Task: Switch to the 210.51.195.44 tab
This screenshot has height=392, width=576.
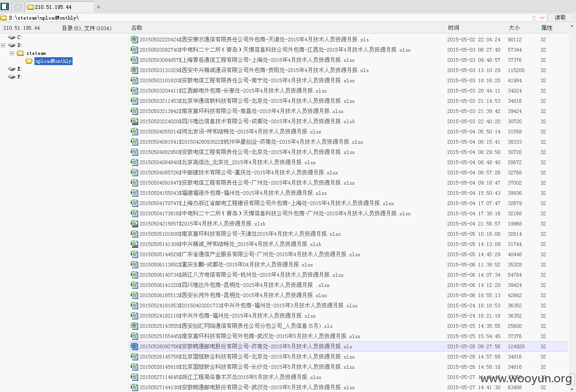Action: (x=59, y=7)
